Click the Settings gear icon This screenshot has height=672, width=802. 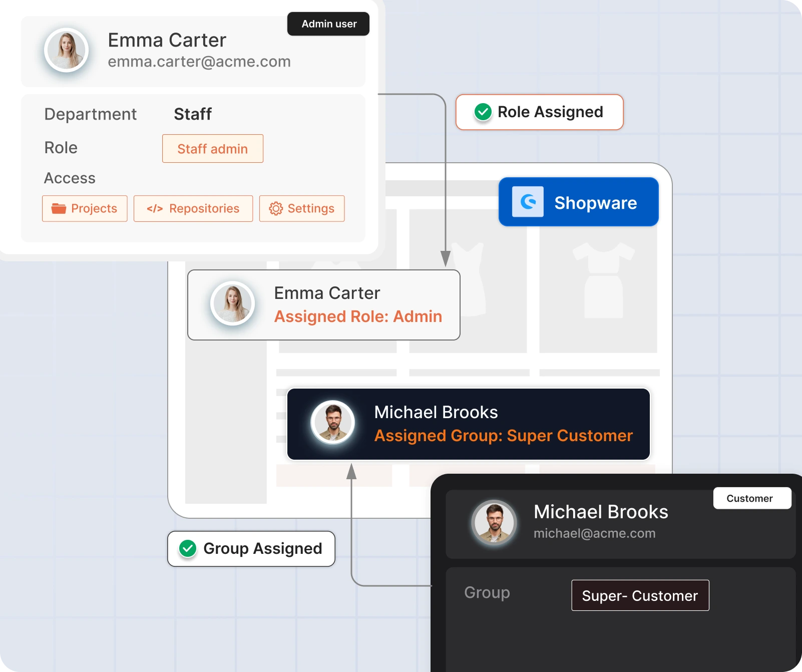[276, 208]
